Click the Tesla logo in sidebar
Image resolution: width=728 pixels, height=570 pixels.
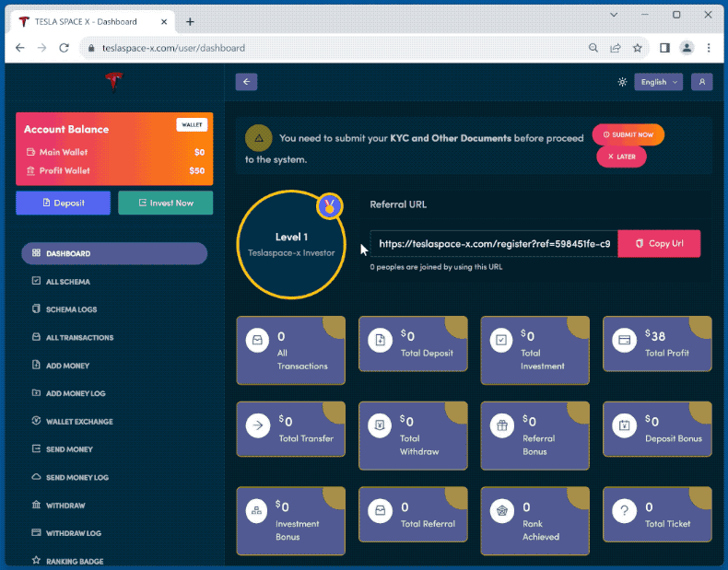point(114,83)
